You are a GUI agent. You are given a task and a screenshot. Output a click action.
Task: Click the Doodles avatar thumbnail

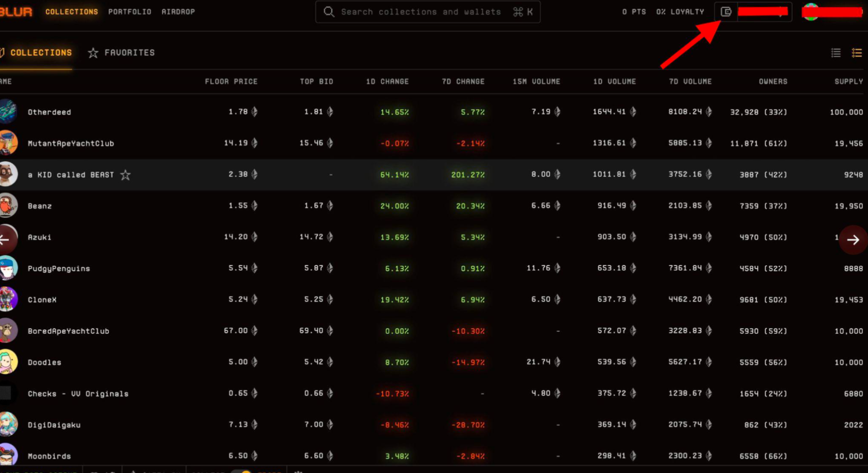tap(8, 362)
